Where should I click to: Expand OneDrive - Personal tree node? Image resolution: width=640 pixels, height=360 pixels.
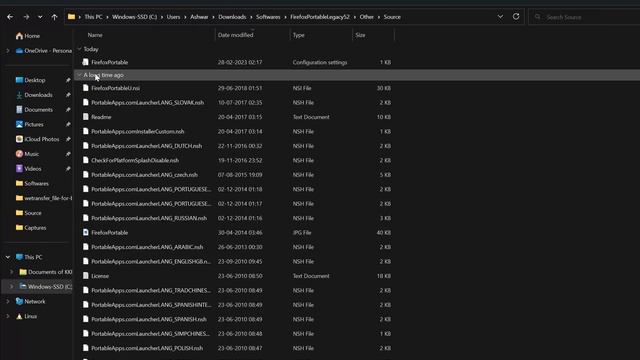[8, 51]
